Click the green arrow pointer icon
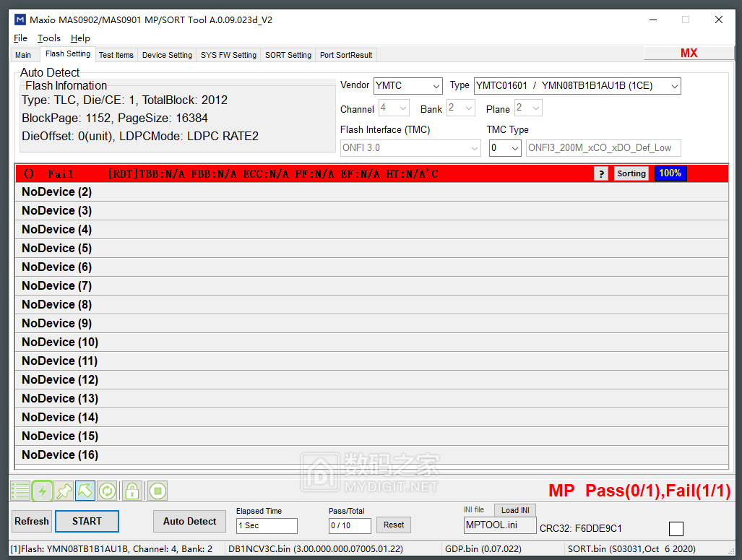Viewport: 742px width, 560px height. (x=85, y=491)
